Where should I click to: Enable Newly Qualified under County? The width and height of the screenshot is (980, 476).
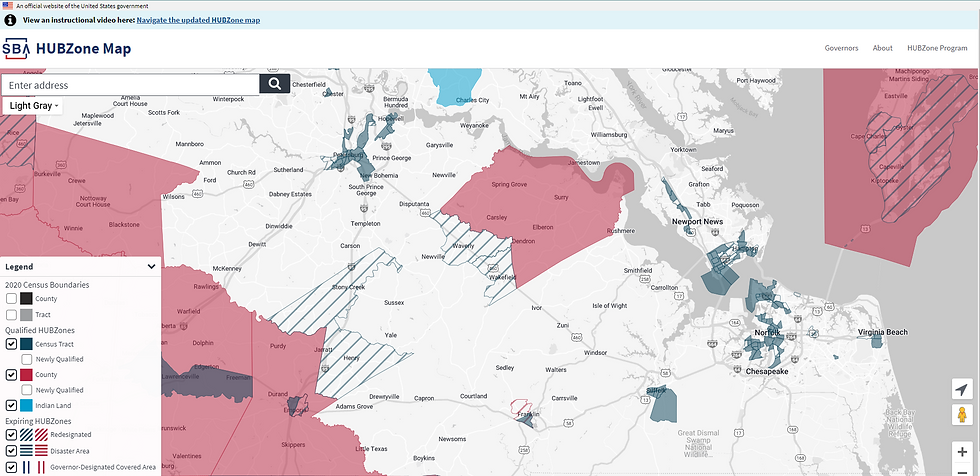point(27,390)
